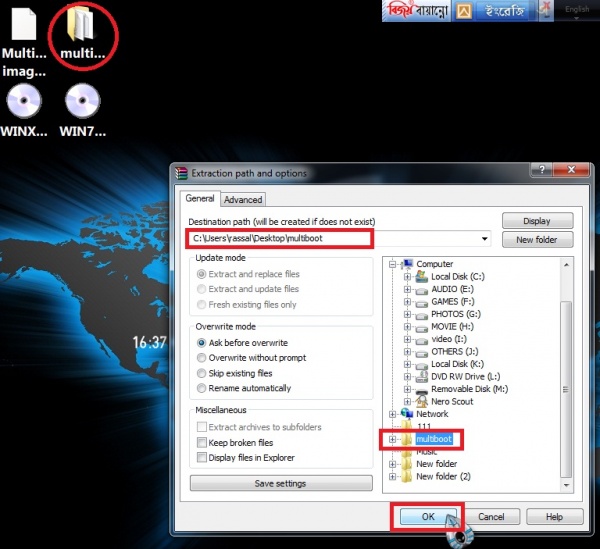Expand the Network tree node

pos(392,414)
